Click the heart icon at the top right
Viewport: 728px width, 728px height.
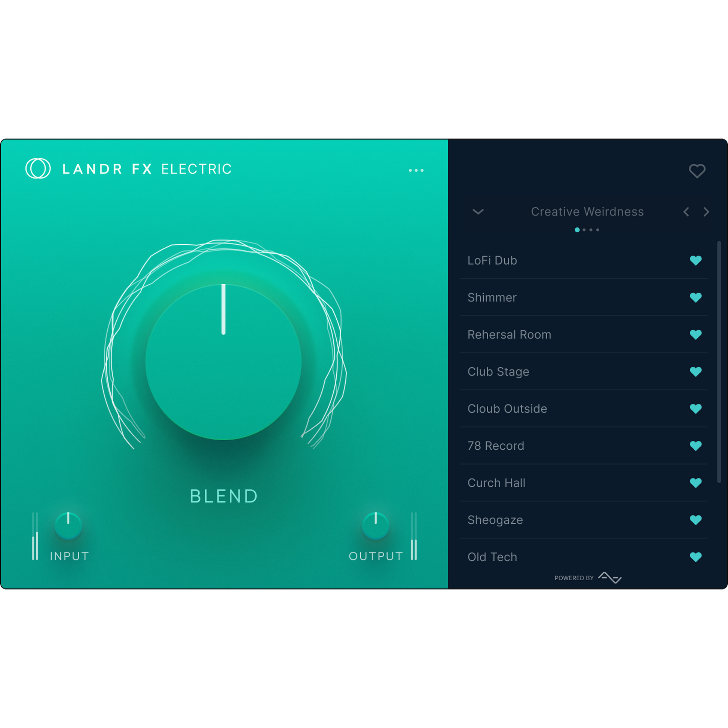coord(697,171)
